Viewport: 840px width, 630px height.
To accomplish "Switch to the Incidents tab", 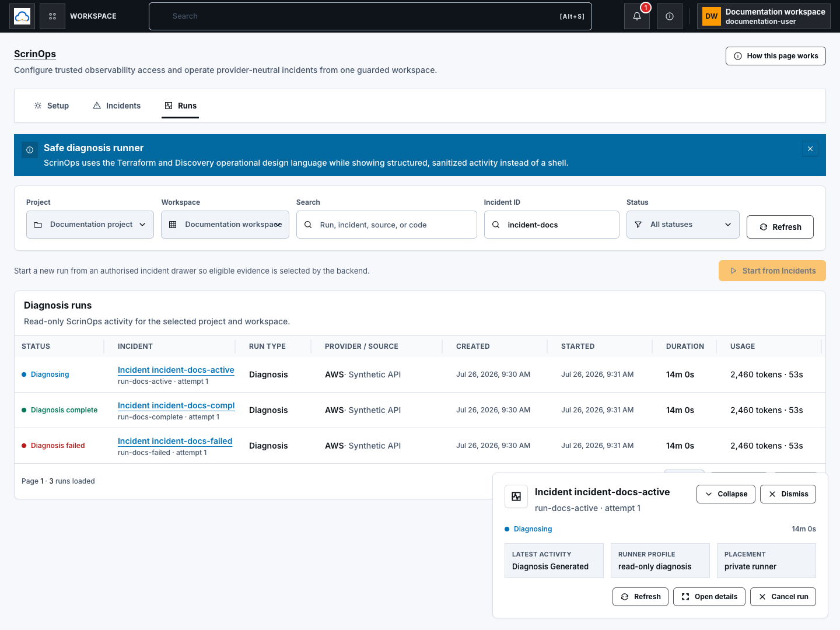I will [x=117, y=106].
